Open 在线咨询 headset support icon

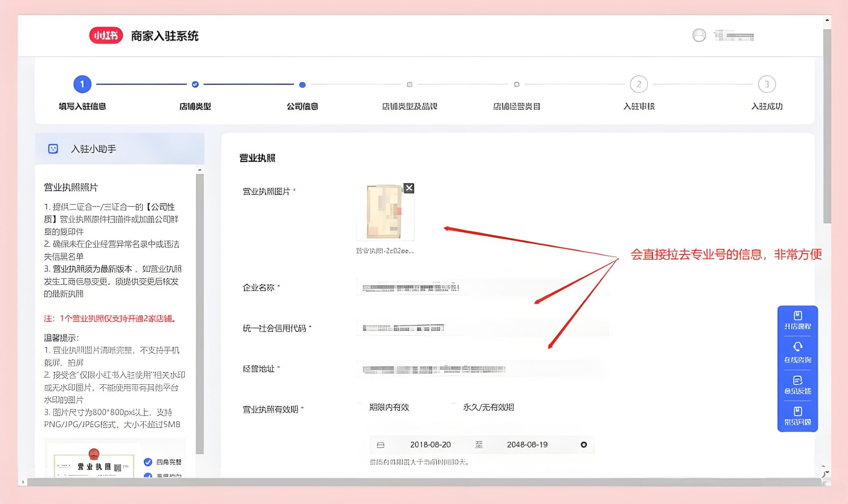coord(797,347)
